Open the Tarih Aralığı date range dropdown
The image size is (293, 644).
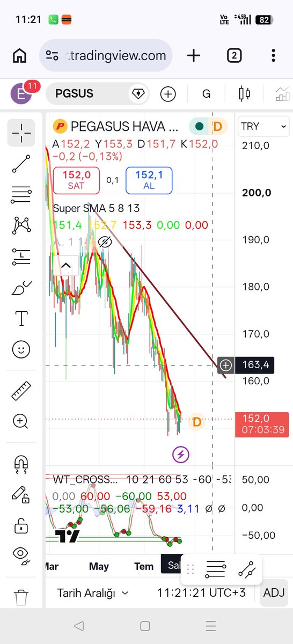click(x=93, y=593)
